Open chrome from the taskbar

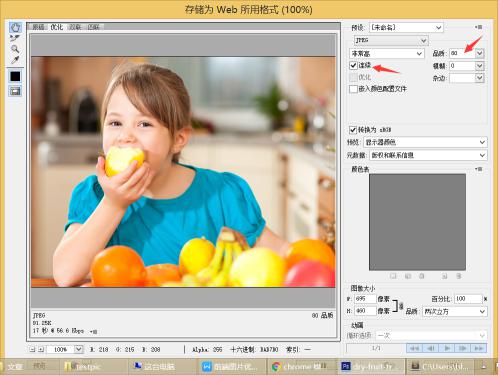(x=300, y=367)
